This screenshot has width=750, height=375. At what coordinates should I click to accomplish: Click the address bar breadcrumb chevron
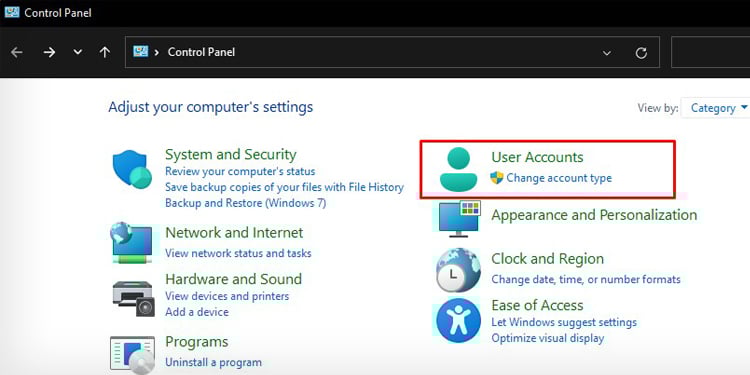click(157, 52)
